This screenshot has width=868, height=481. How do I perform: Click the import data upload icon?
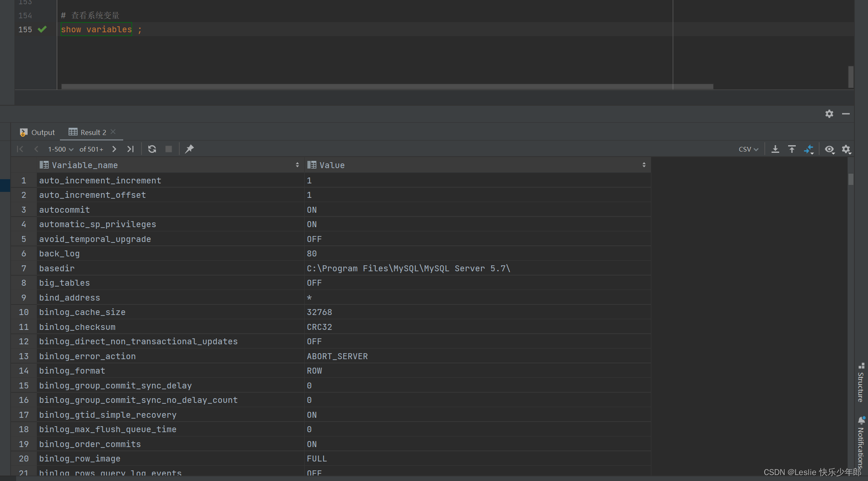point(792,149)
